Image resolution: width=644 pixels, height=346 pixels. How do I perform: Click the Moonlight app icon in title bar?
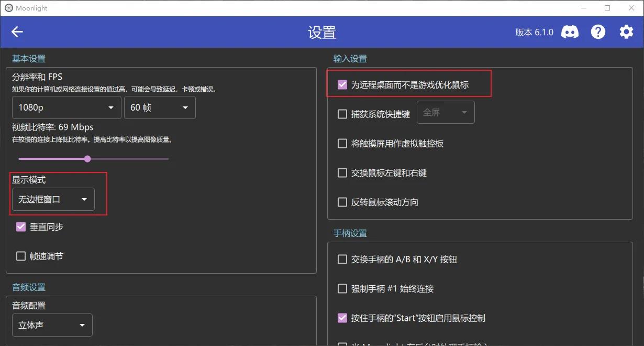coord(8,8)
